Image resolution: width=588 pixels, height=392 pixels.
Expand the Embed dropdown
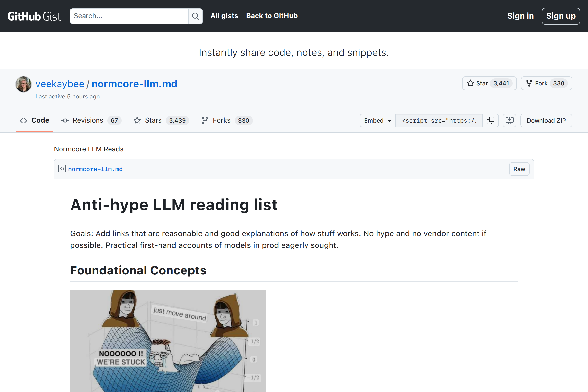(378, 121)
